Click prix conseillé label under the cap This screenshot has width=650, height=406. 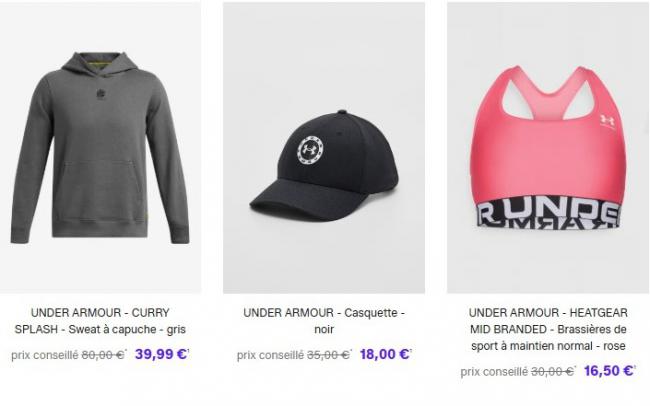tap(270, 355)
